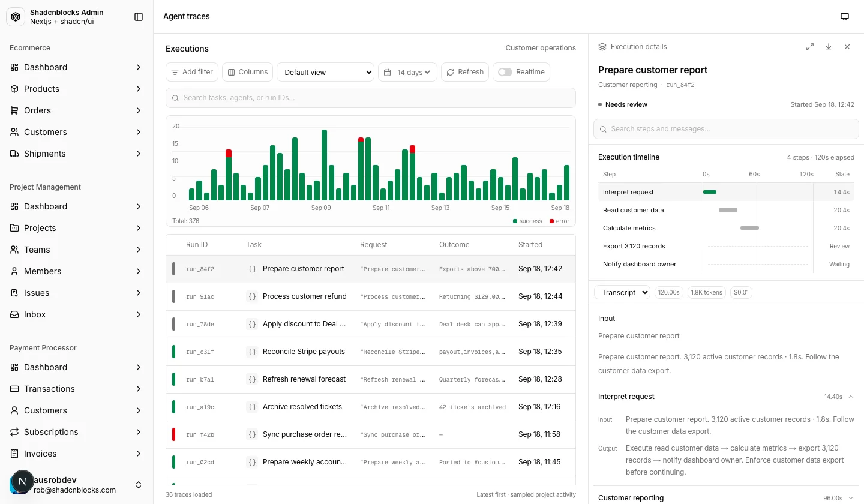Open the Orders menu item
Viewport: 864px width, 504px height.
pos(77,110)
